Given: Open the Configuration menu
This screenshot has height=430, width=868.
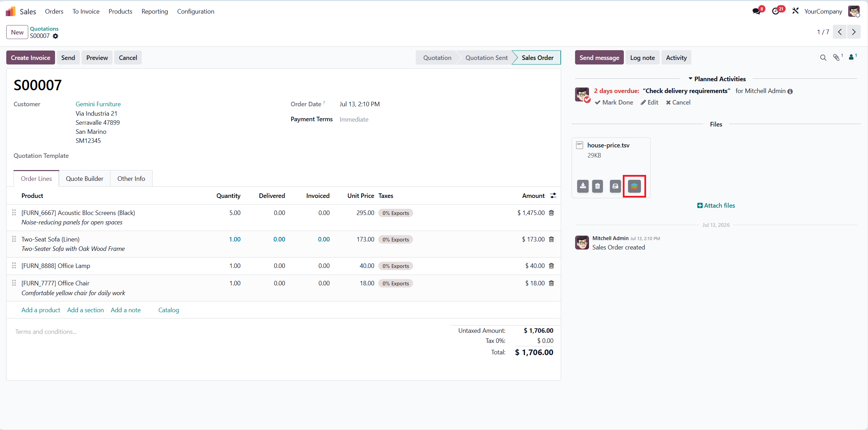Looking at the screenshot, I should click(196, 11).
